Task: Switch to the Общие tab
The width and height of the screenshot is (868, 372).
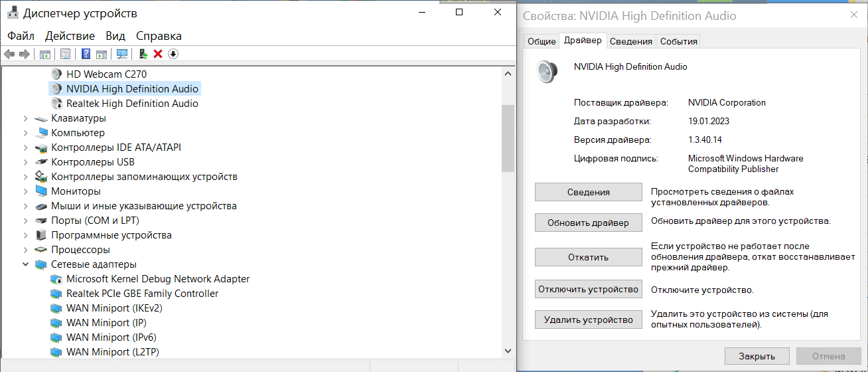Action: click(x=542, y=41)
